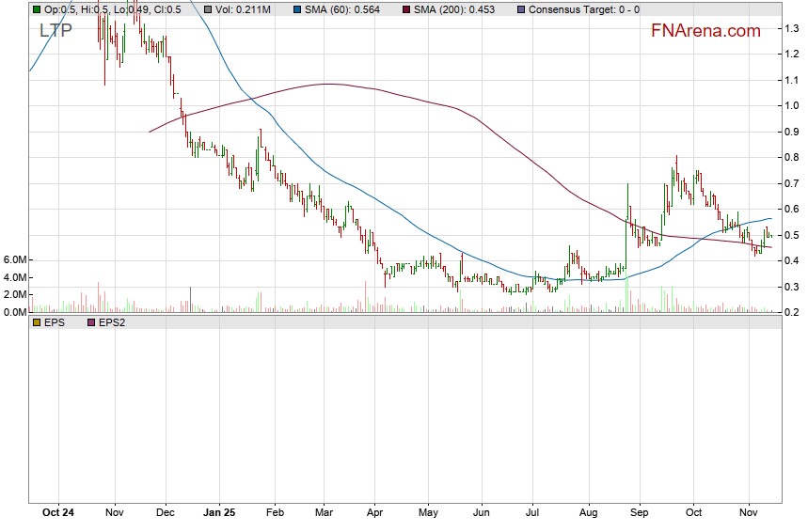Image resolution: width=808 pixels, height=532 pixels.
Task: Open the FNArena.com link
Action: 705,31
